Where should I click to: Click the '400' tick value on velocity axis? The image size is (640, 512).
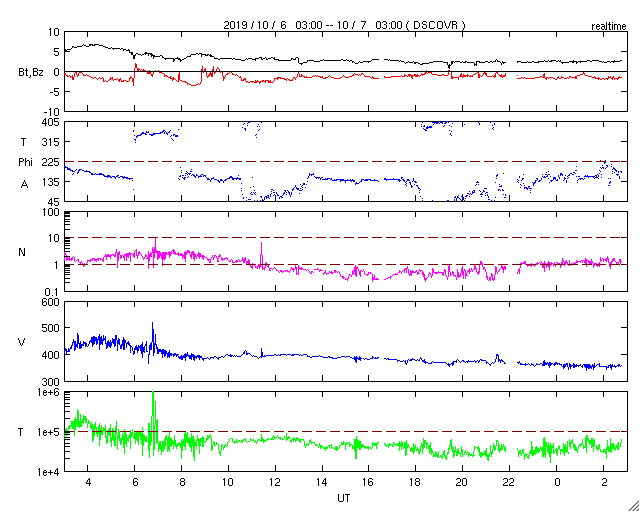[51, 355]
